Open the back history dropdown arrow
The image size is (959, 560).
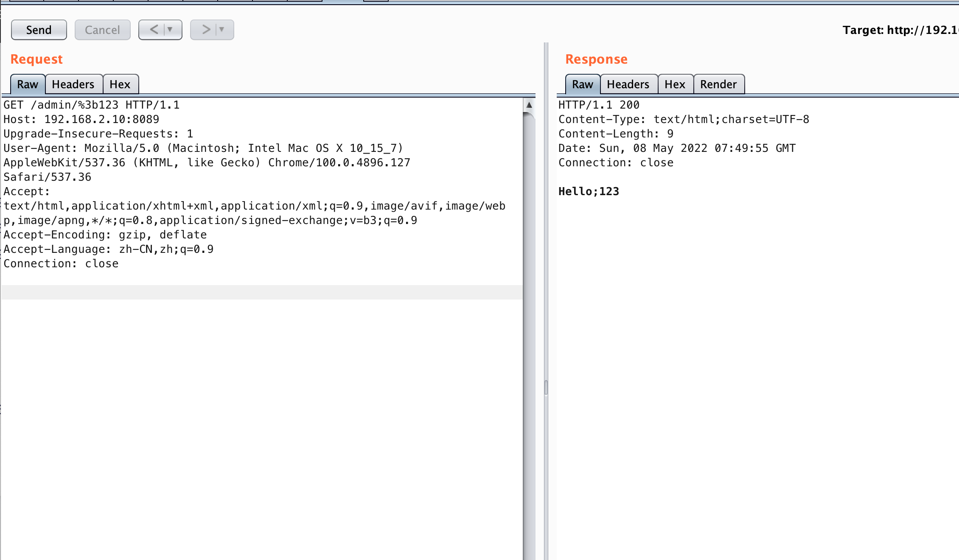(x=170, y=30)
